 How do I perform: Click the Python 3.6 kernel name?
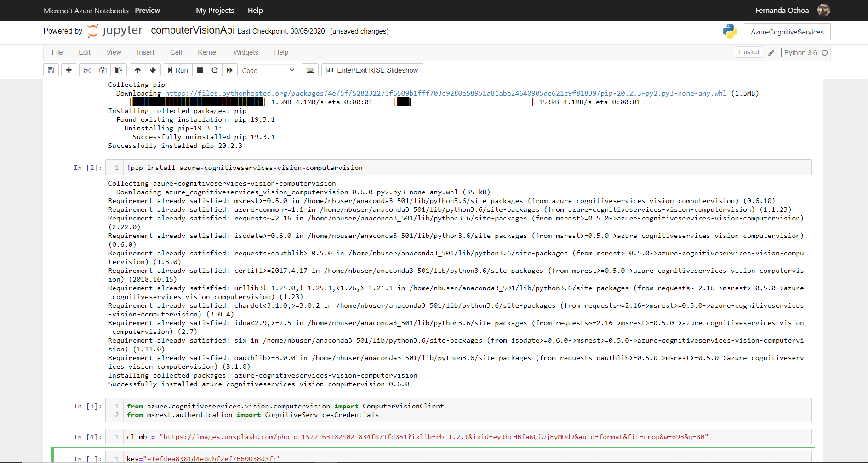point(801,53)
